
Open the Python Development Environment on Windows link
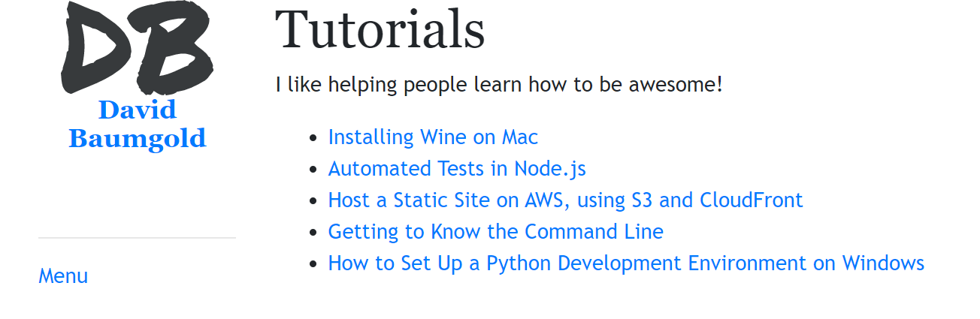pos(626,263)
